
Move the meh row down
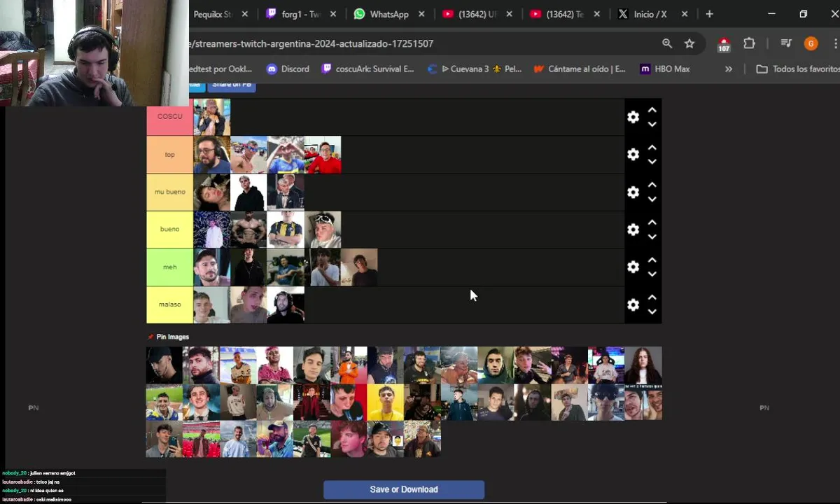[652, 274]
